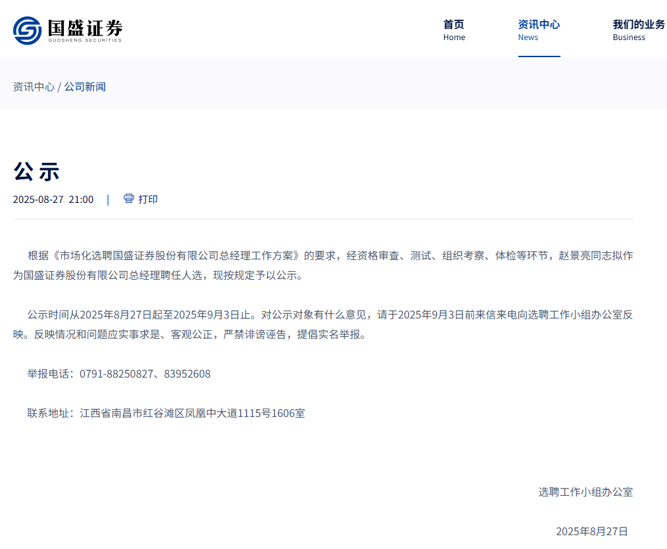Image resolution: width=667 pixels, height=549 pixels.
Task: Click the 联系地址 address line
Action: click(165, 412)
